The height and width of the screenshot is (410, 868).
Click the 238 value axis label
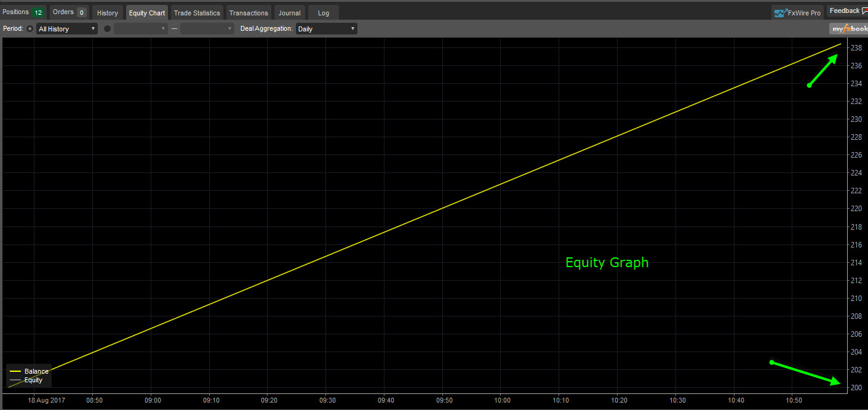tap(856, 47)
